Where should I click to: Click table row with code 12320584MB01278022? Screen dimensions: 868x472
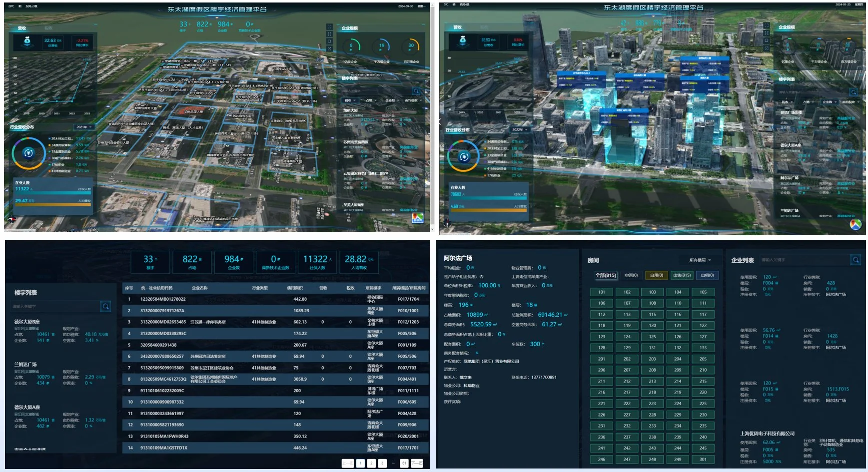275,299
